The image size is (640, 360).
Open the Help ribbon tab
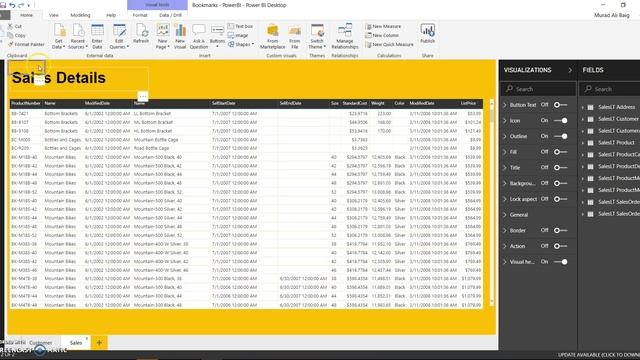tap(111, 15)
